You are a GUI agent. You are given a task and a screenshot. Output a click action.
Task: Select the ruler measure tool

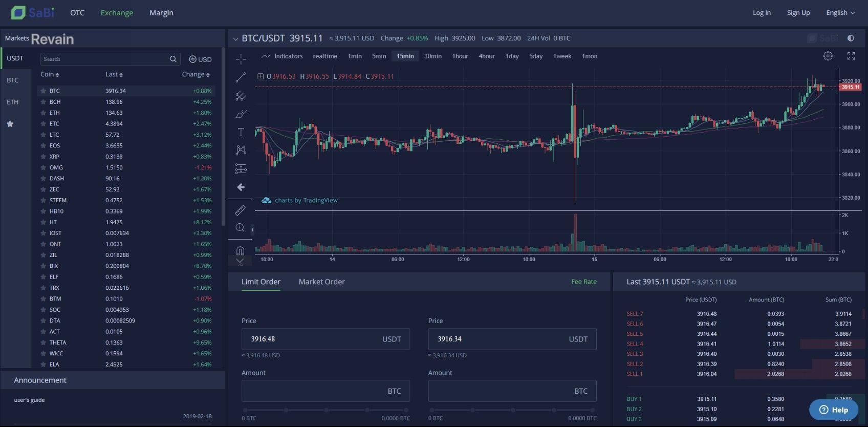241,210
